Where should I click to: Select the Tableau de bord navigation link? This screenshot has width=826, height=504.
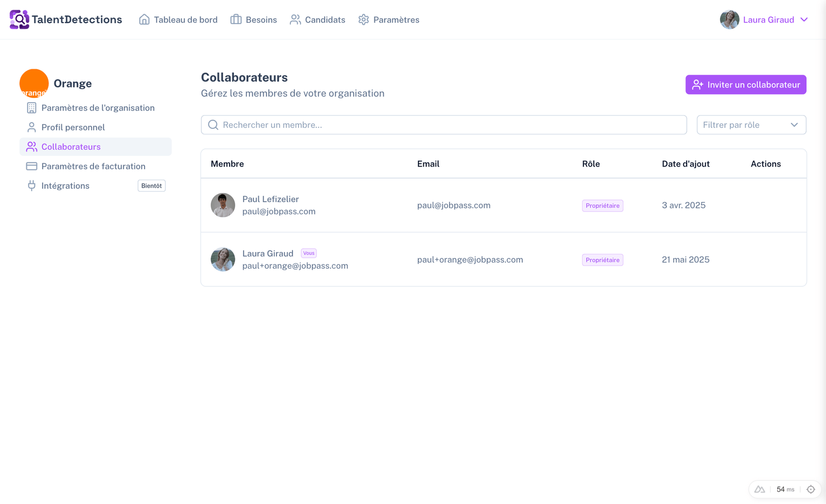tap(185, 19)
